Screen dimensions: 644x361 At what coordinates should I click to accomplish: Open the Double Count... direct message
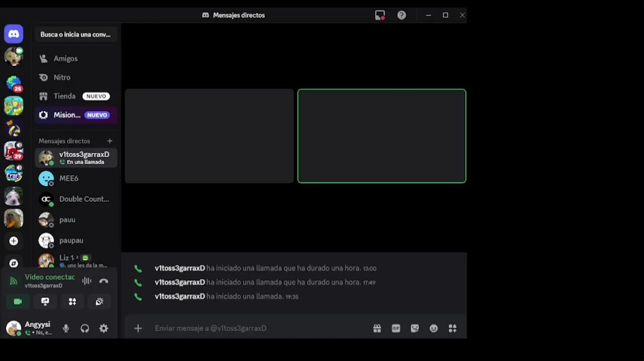coord(76,199)
